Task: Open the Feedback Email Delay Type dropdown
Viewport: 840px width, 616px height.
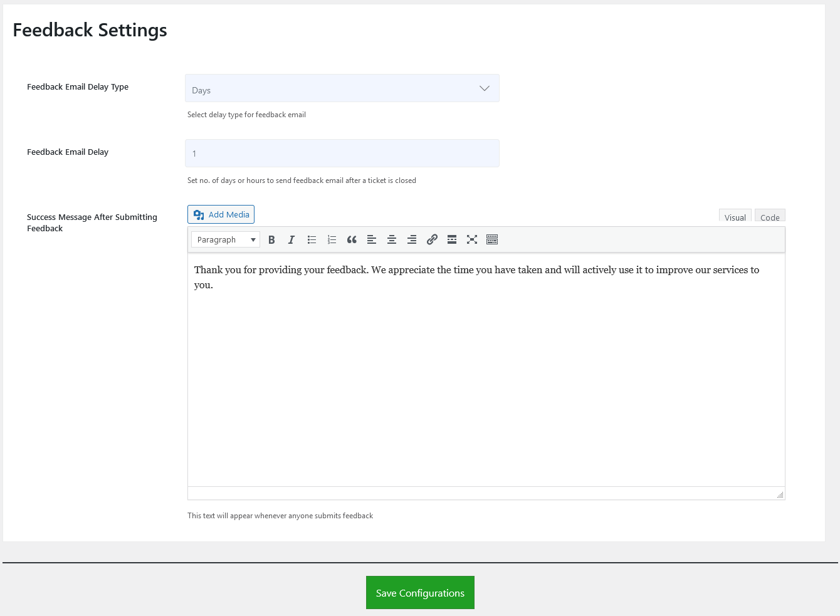Action: pyautogui.click(x=342, y=88)
